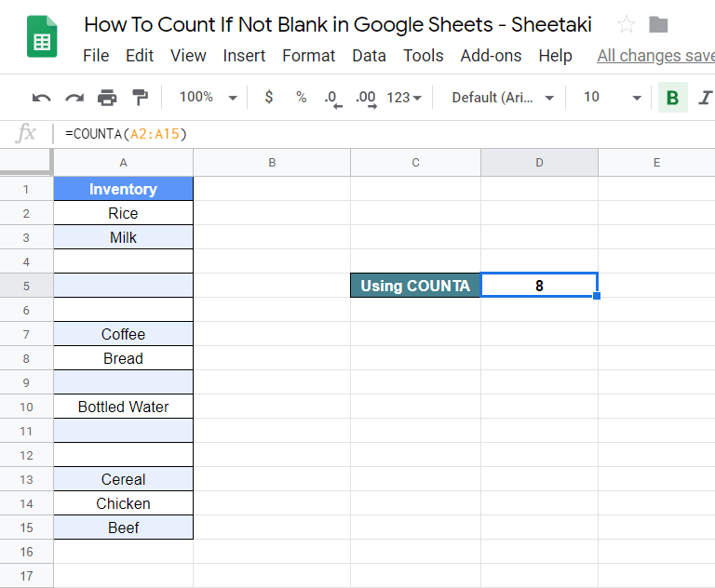Open the Edit menu
This screenshot has height=588, width=715.
[140, 56]
